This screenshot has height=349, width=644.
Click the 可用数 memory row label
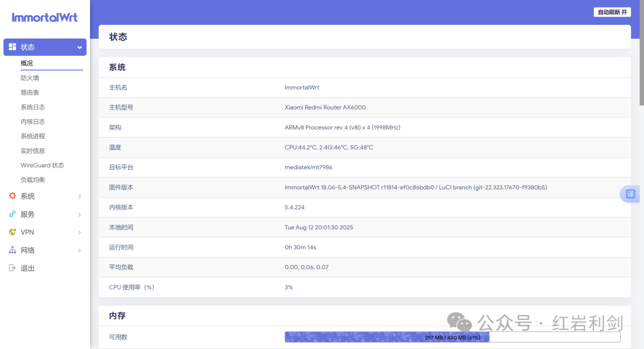pos(118,337)
